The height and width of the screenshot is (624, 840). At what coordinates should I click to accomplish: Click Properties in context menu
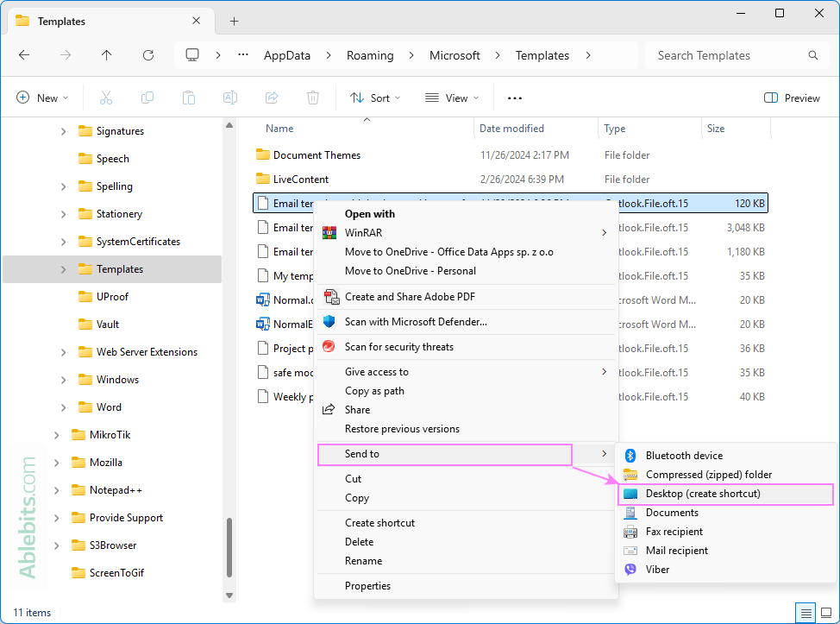coord(465,586)
